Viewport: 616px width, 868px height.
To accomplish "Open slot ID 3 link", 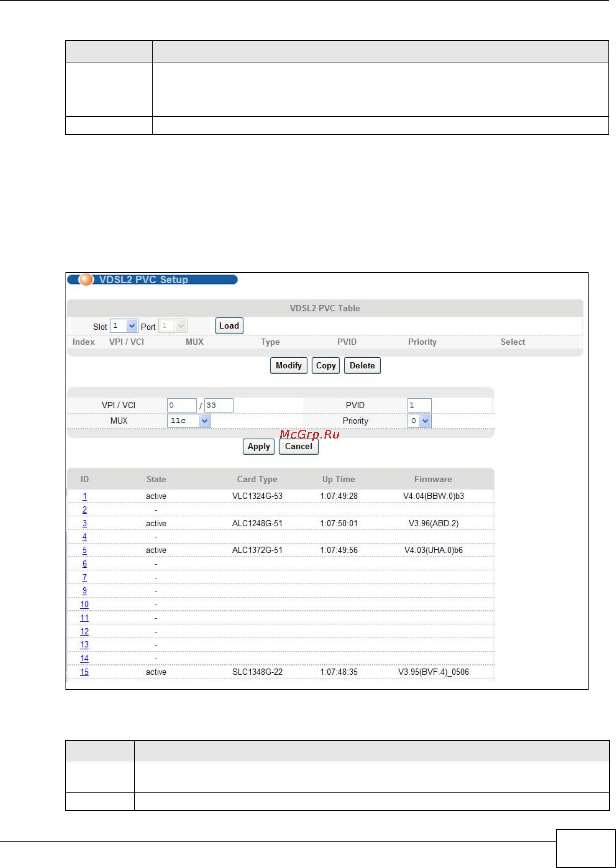I will click(85, 523).
